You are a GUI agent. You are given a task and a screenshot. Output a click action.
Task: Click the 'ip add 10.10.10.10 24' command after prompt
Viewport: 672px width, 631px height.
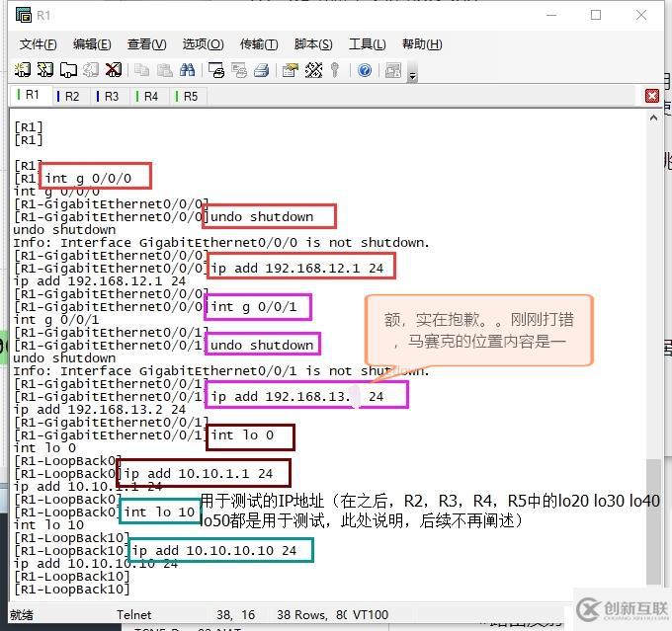pyautogui.click(x=213, y=550)
